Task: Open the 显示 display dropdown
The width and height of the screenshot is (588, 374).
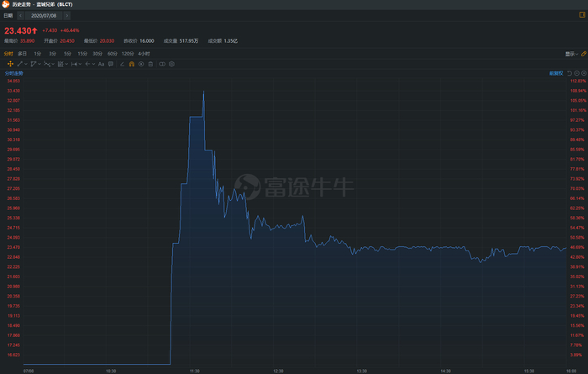Action: click(x=571, y=54)
